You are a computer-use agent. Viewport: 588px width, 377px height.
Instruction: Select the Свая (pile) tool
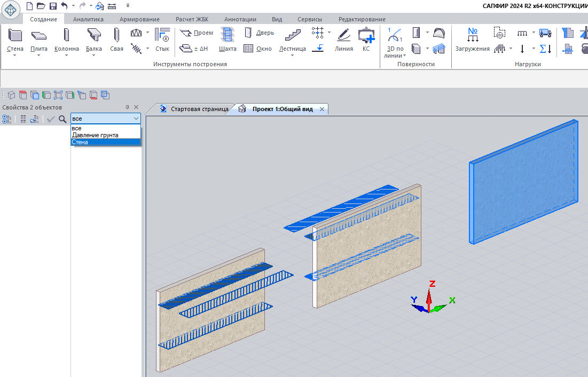point(116,41)
